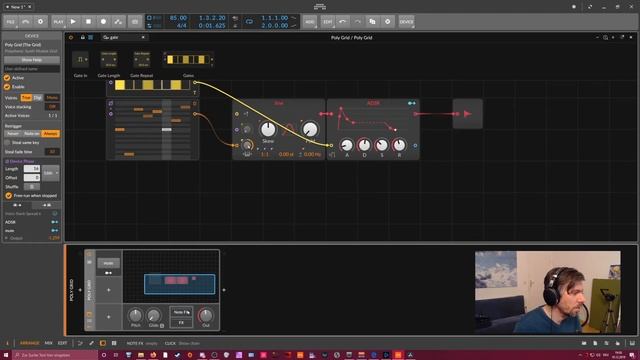The image size is (640, 360).
Task: Arm the global record button
Action: 103,22
